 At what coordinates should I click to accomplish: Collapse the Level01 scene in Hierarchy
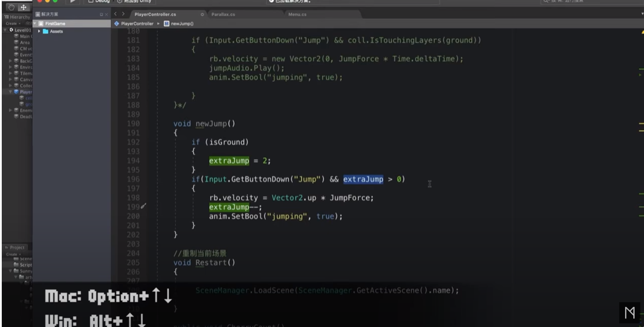[x=5, y=30]
